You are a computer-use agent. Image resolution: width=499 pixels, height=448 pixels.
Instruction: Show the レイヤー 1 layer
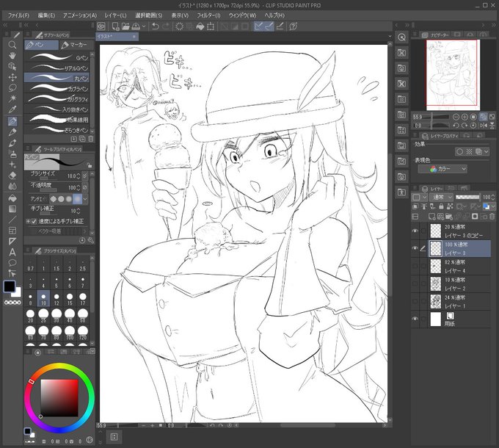click(415, 301)
